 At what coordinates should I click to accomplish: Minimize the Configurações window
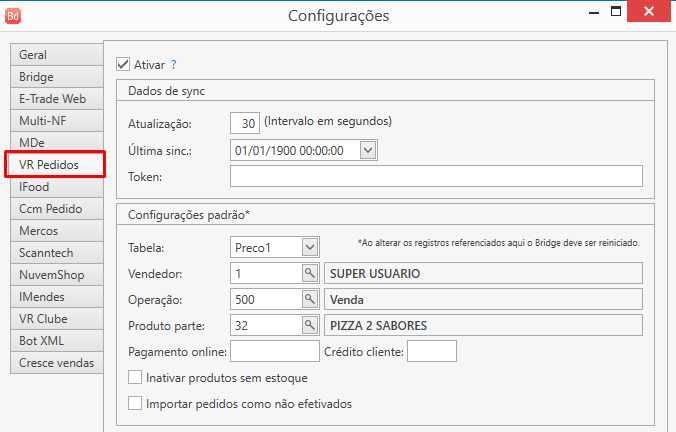tap(594, 12)
